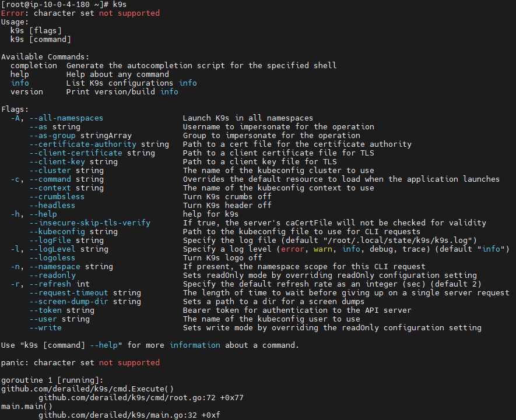Click the '--refresh' flag
Screen dimensions: 516x420
50,284
